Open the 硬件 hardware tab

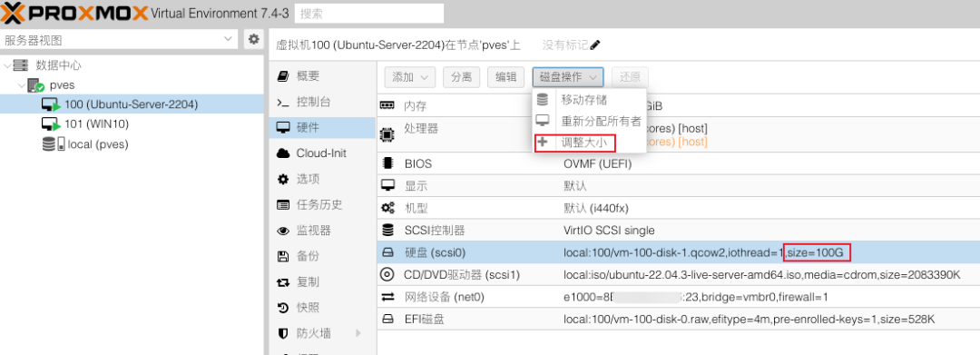tap(322, 127)
